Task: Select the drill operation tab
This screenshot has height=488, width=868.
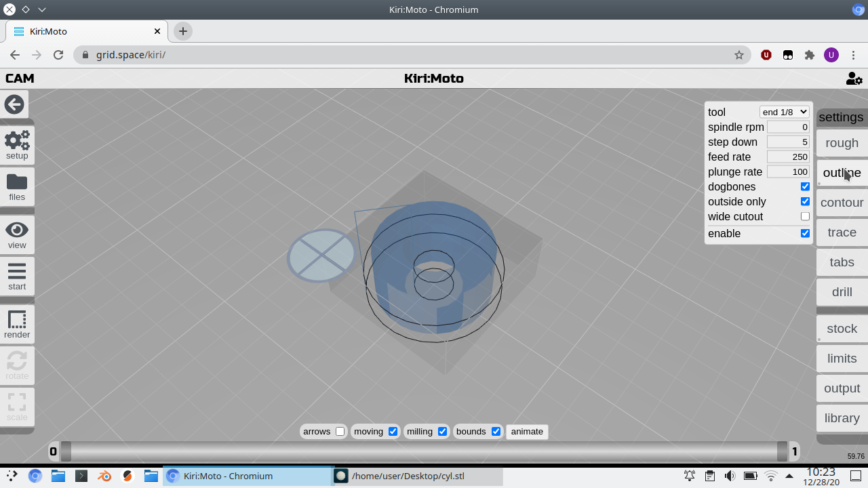Action: click(841, 291)
